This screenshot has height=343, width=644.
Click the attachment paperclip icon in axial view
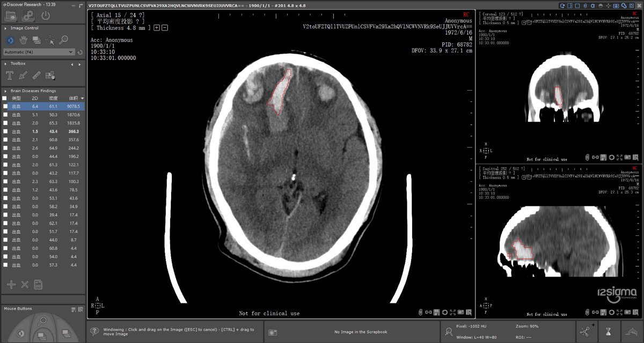point(420,312)
